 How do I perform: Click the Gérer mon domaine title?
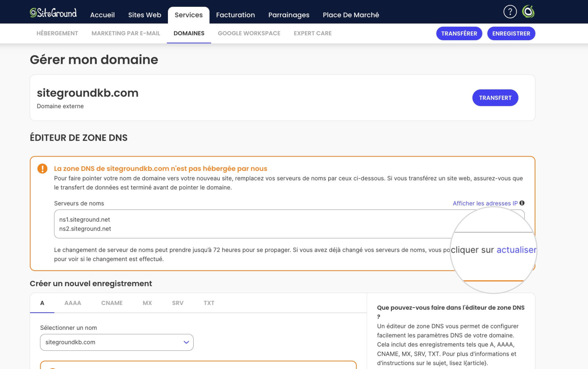[x=94, y=60]
